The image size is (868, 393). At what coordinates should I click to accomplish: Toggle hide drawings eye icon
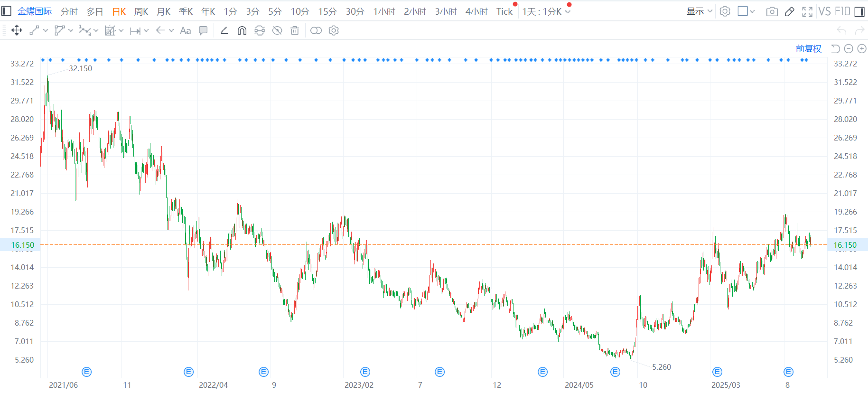tap(277, 31)
